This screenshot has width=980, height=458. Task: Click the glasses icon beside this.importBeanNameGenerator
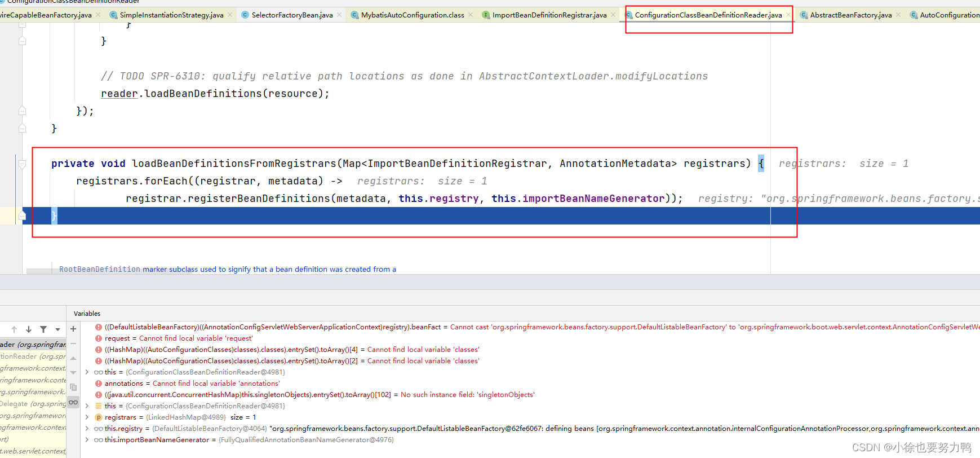pos(99,440)
